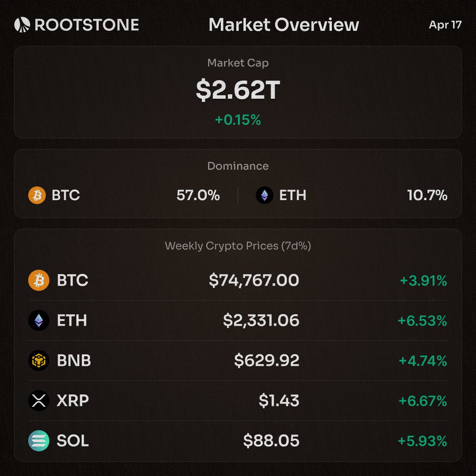Click the ETH dominance 10.7% value
476x476 pixels.
click(x=427, y=195)
